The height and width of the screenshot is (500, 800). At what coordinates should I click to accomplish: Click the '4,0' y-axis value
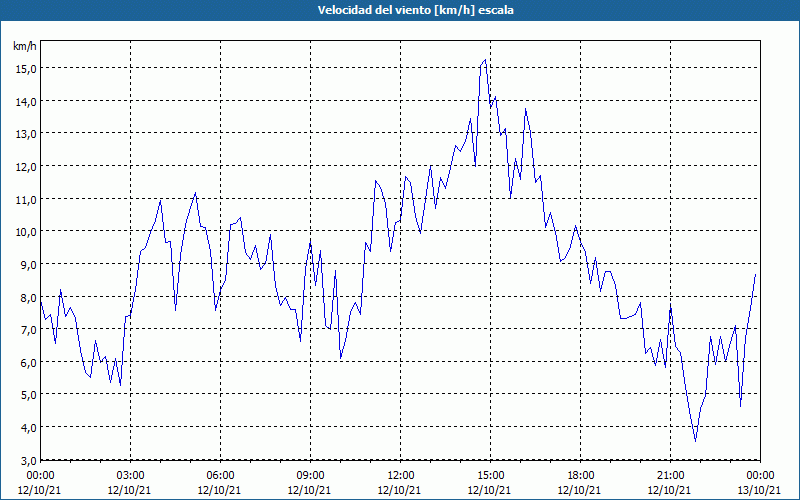(x=28, y=428)
